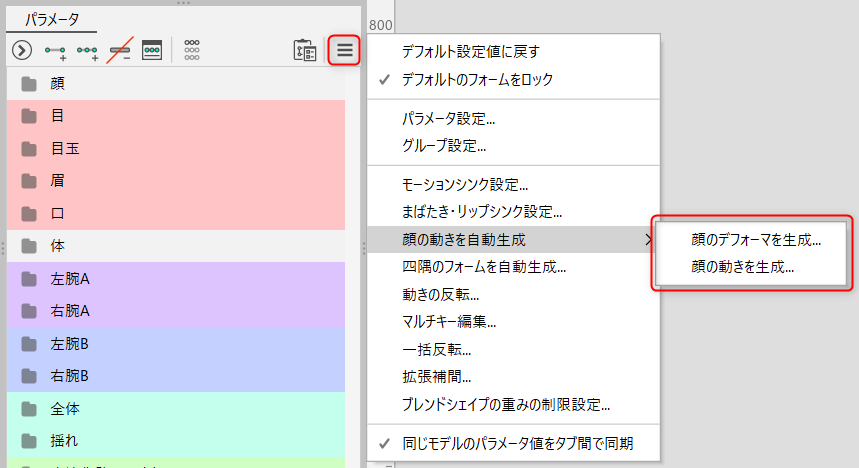Click the delete keys icon with red slash
Image resolution: width=859 pixels, height=468 pixels.
[121, 50]
